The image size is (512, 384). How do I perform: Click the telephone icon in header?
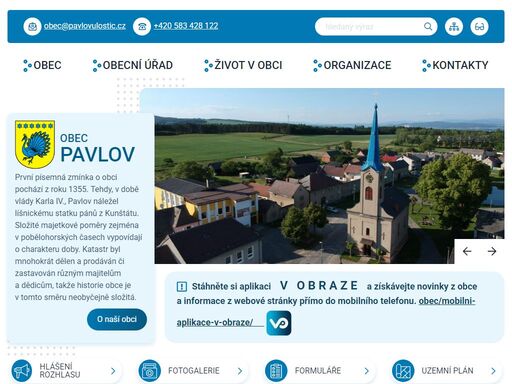(x=142, y=26)
